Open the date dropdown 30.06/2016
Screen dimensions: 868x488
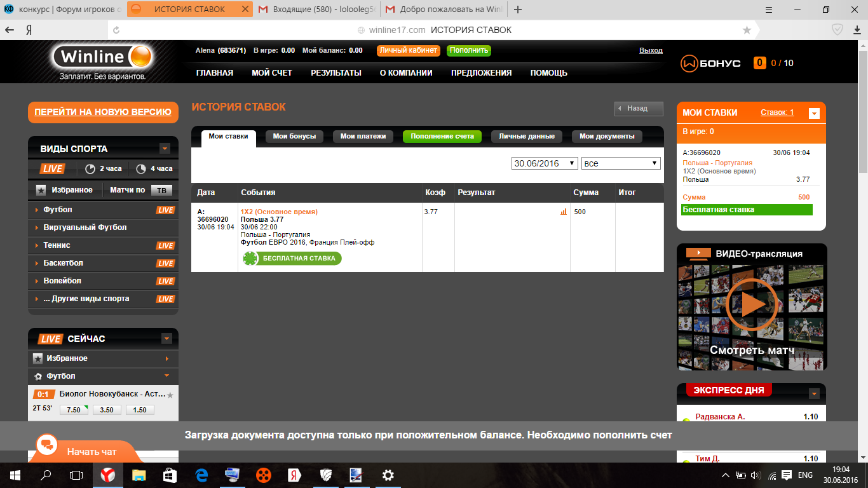click(x=545, y=163)
